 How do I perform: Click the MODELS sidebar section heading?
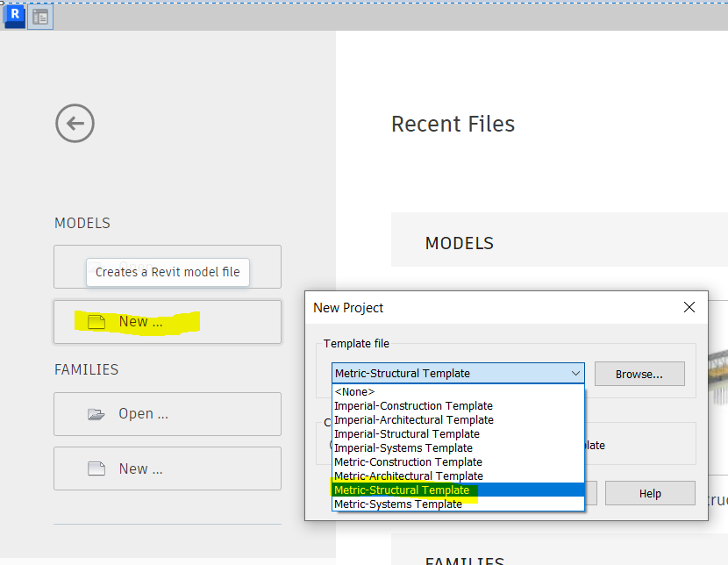coord(82,223)
